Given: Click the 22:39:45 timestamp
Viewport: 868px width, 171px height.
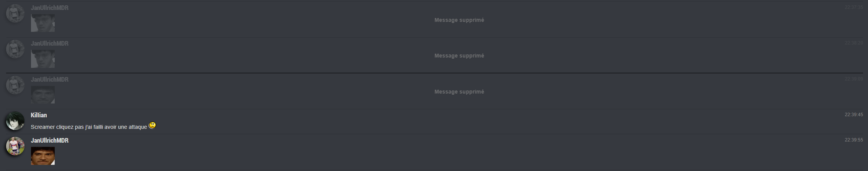Looking at the screenshot, I should 854,115.
